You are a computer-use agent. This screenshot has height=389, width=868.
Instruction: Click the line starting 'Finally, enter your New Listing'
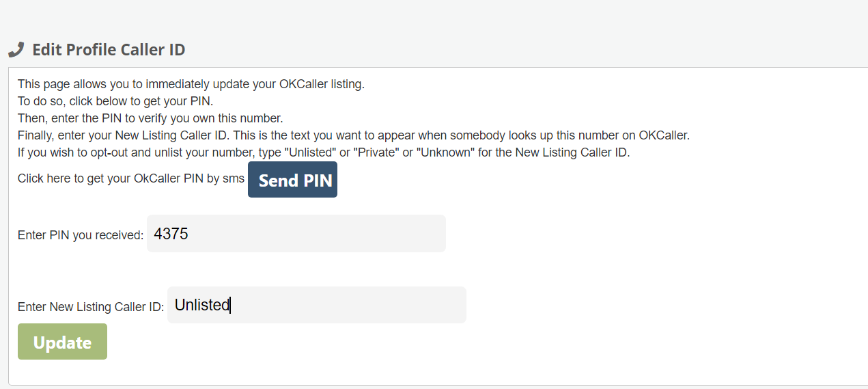point(354,135)
